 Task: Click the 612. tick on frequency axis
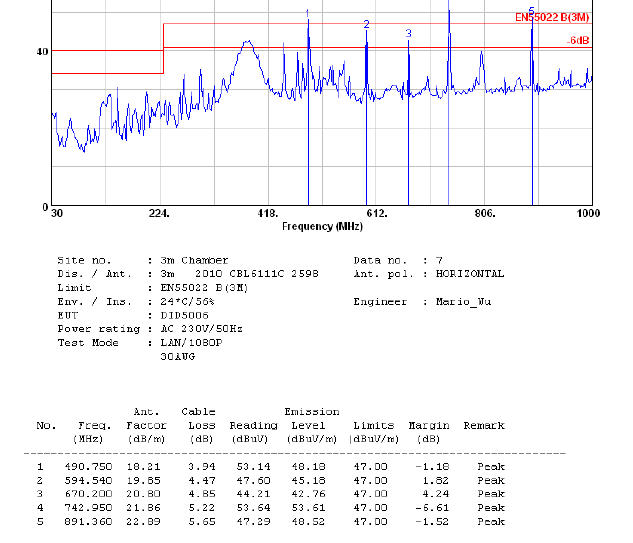[x=376, y=213]
